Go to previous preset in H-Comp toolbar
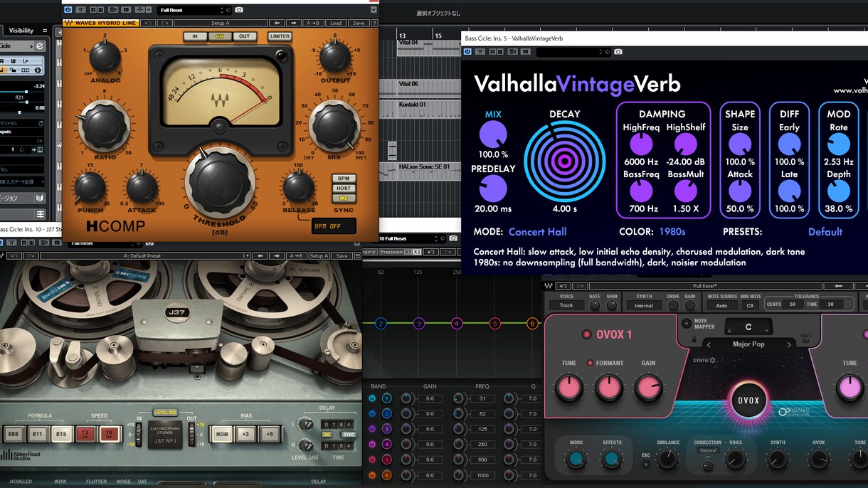This screenshot has width=868, height=488. (x=277, y=23)
